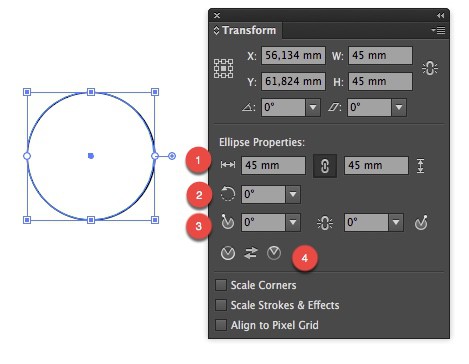Collapse panel with double-arrow icon

pos(440,15)
